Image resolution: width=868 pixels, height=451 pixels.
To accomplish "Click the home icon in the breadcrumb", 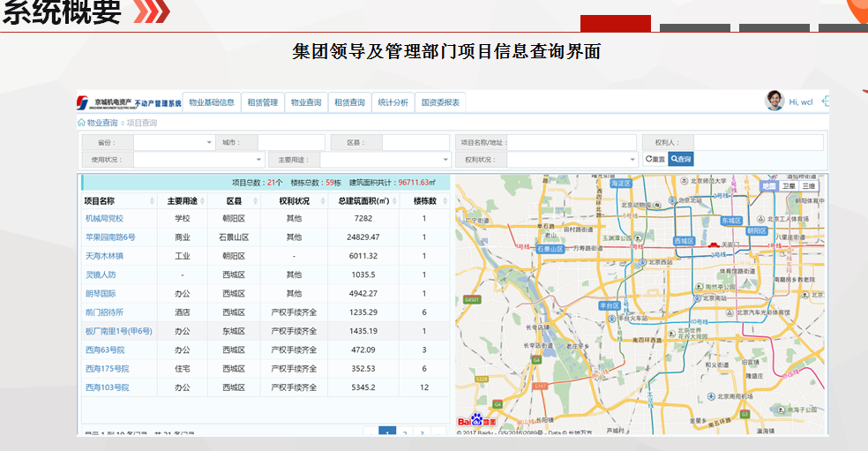I will tap(82, 123).
